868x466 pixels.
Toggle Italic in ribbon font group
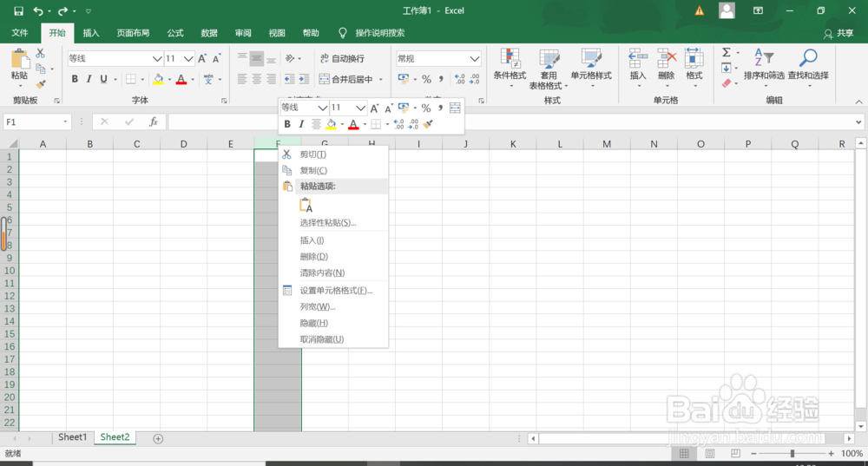[89, 79]
